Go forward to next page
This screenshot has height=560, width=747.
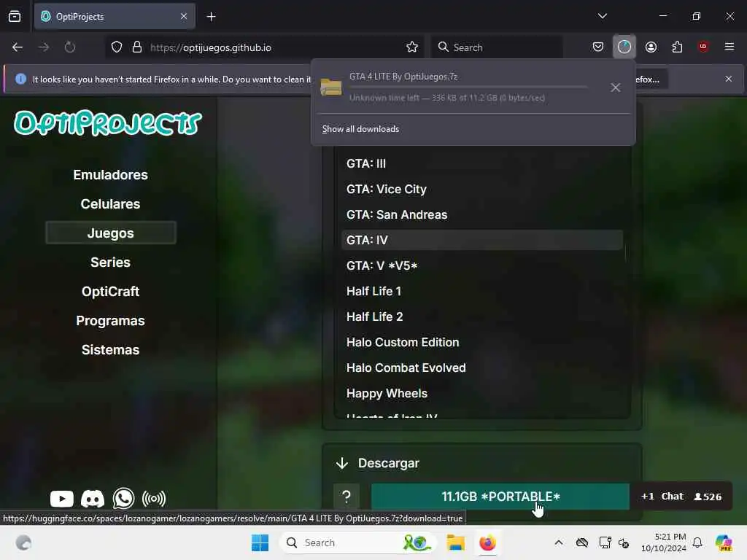click(x=44, y=47)
